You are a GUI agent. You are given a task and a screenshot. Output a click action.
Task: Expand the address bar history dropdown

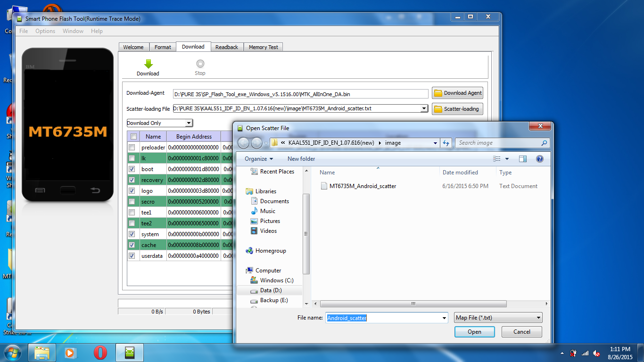point(435,143)
